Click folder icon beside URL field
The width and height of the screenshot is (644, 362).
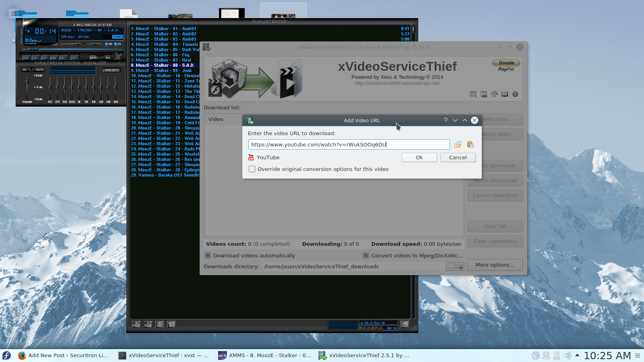458,144
